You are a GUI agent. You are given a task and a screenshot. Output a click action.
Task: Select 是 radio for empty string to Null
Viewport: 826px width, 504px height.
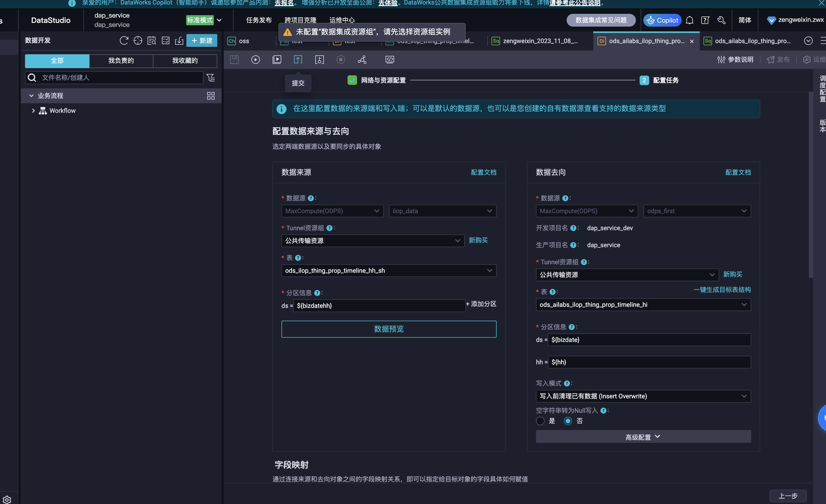click(540, 421)
